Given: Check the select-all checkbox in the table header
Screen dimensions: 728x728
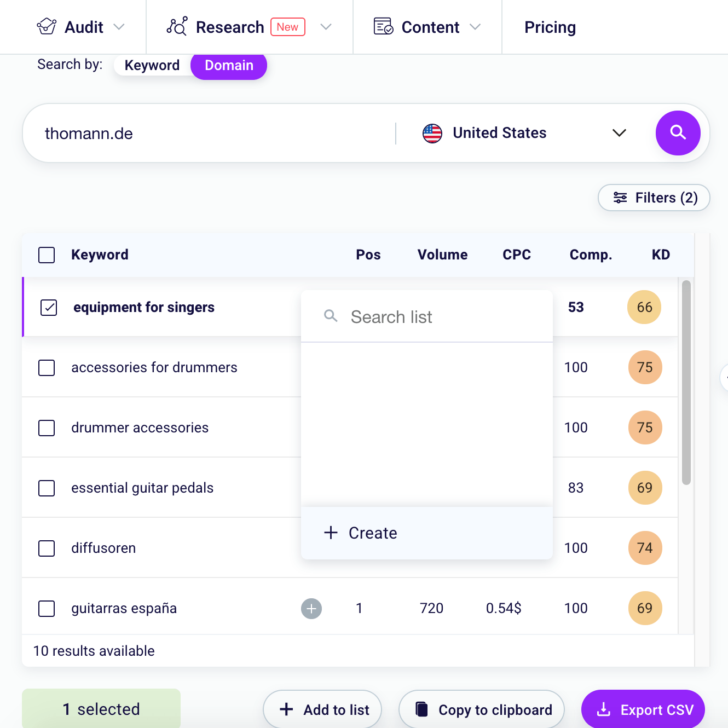Looking at the screenshot, I should point(47,255).
